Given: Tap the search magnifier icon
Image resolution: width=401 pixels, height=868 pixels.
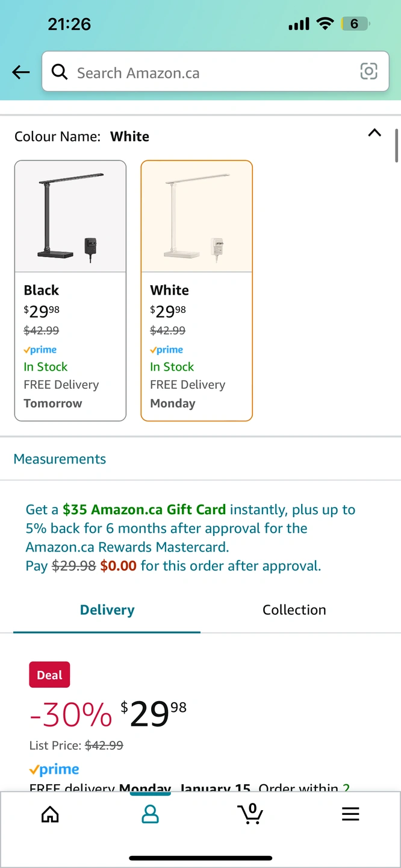Looking at the screenshot, I should click(60, 72).
